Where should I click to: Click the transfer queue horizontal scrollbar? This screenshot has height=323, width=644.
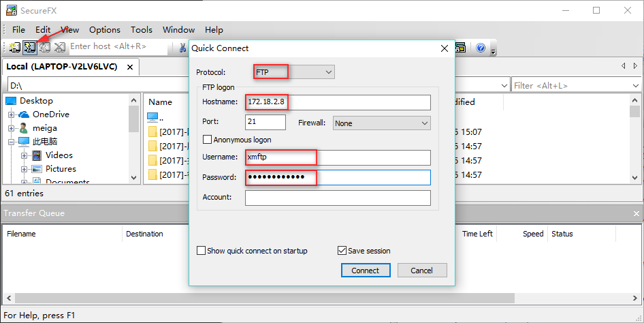click(x=265, y=298)
